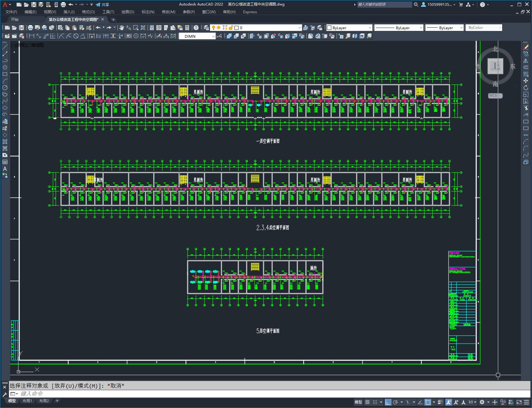Select the Circle draw tool
Viewport: 532px width, 408px height.
point(5,88)
